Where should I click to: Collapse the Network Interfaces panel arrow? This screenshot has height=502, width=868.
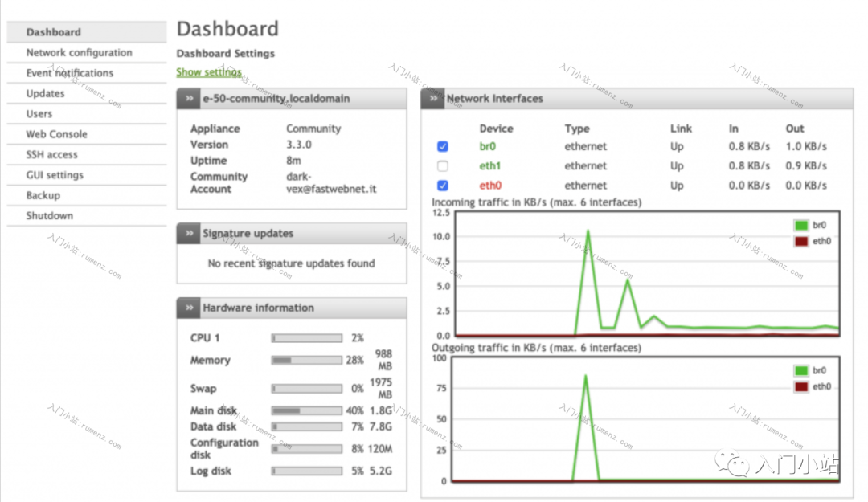pyautogui.click(x=433, y=99)
